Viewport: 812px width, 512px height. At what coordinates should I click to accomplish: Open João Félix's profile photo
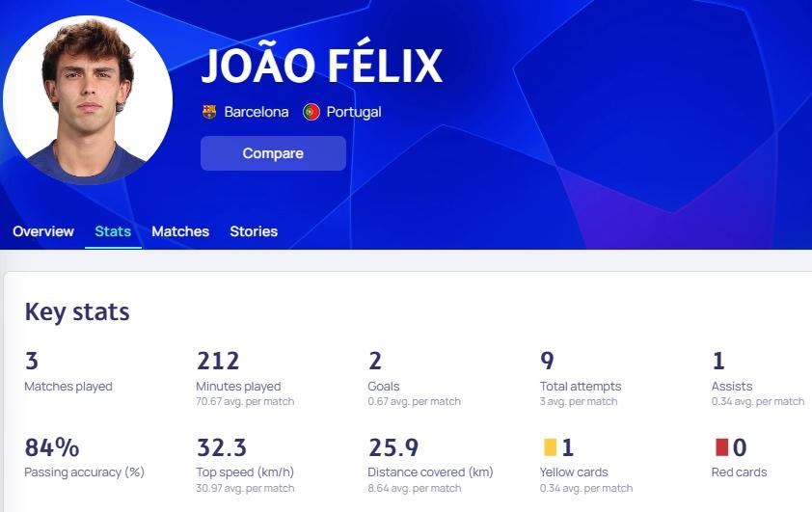click(x=88, y=100)
